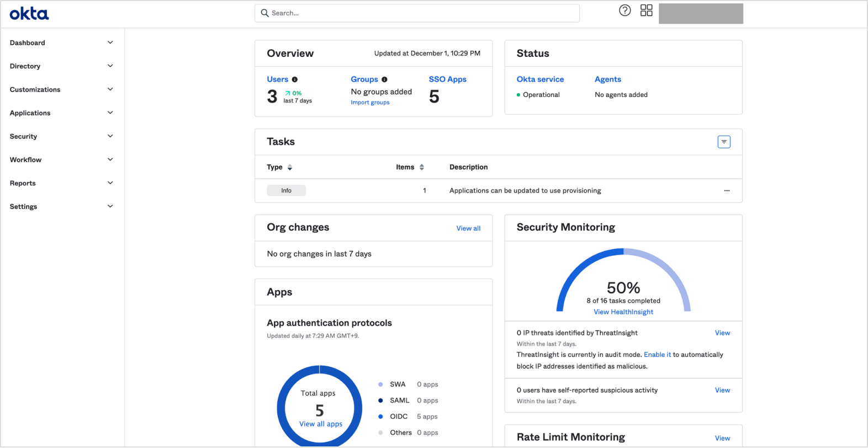Expand the Applications menu chevron

click(110, 113)
